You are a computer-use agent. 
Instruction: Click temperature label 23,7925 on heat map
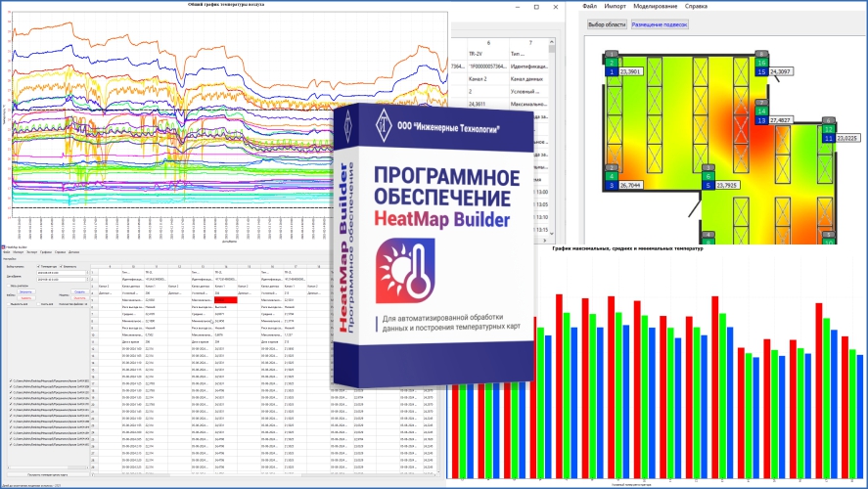(727, 185)
